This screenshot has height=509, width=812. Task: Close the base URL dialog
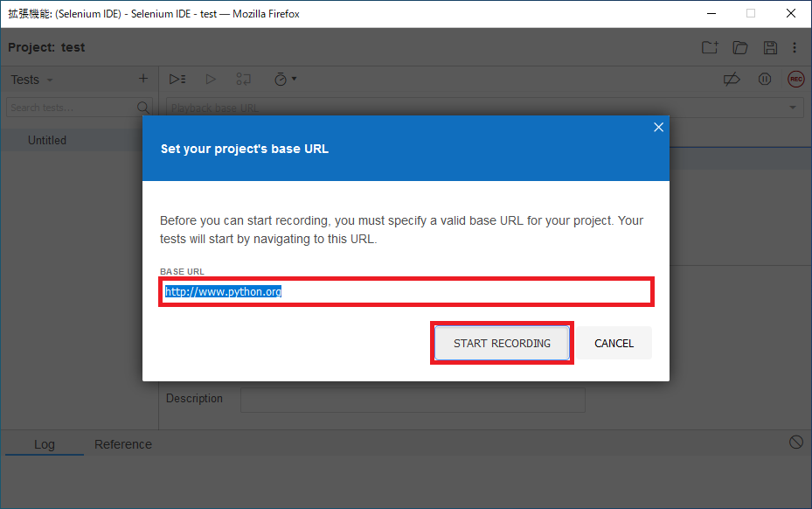pos(658,128)
